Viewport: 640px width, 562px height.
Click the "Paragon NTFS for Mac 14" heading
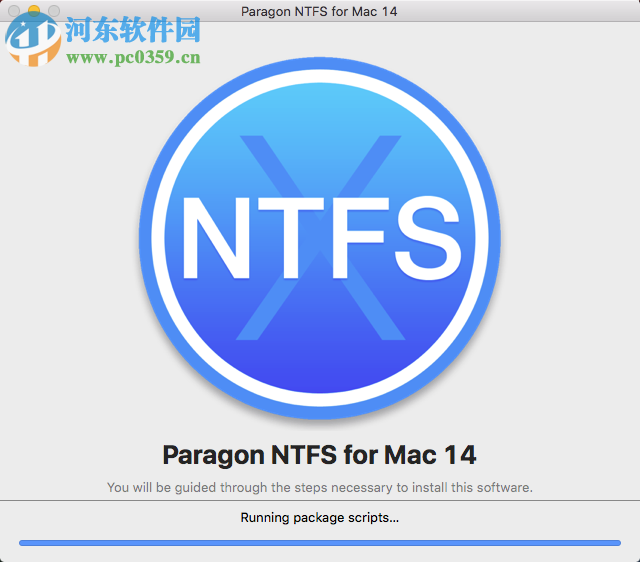[x=320, y=455]
